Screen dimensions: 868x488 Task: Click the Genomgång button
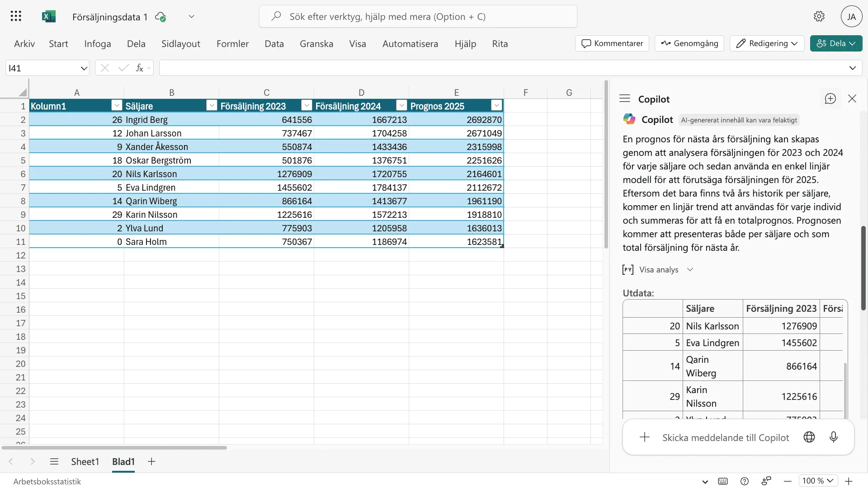click(689, 43)
